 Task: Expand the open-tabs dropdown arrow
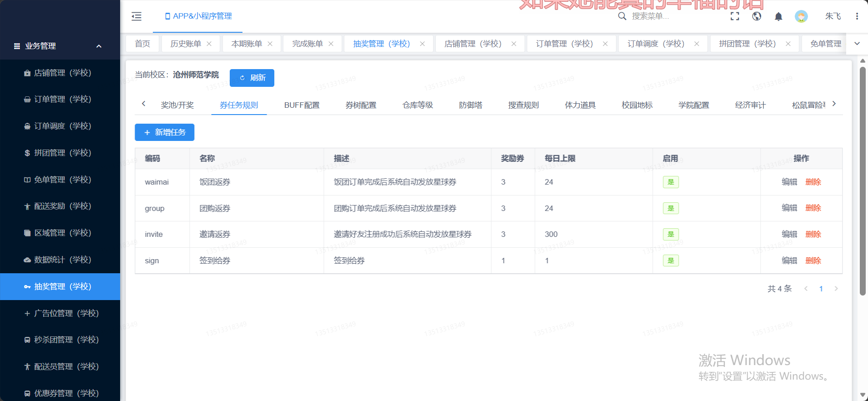[x=857, y=44]
